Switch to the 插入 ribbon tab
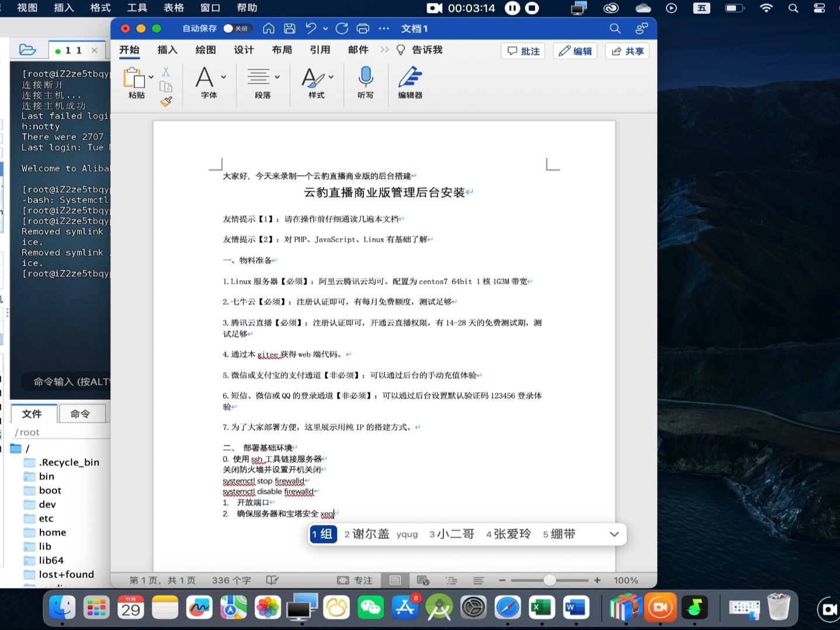Screen dimensions: 840x630 coord(167,50)
